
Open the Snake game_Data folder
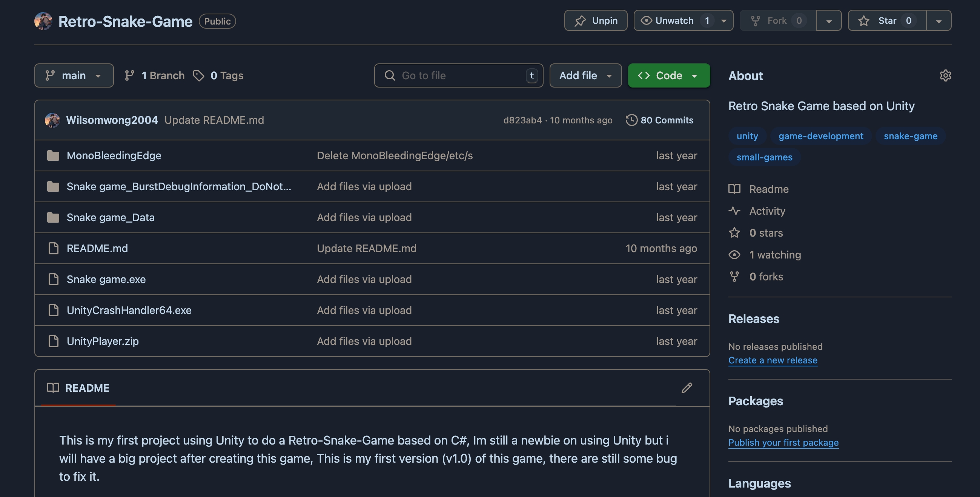click(x=110, y=217)
